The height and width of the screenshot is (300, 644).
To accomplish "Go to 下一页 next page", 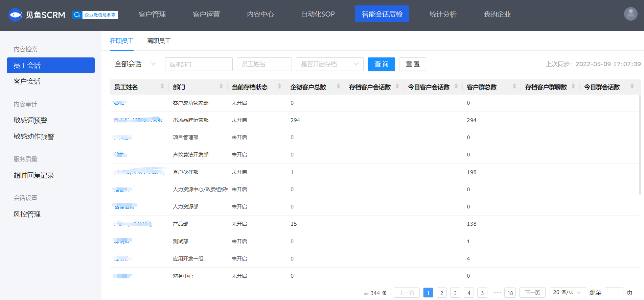I will point(532,293).
